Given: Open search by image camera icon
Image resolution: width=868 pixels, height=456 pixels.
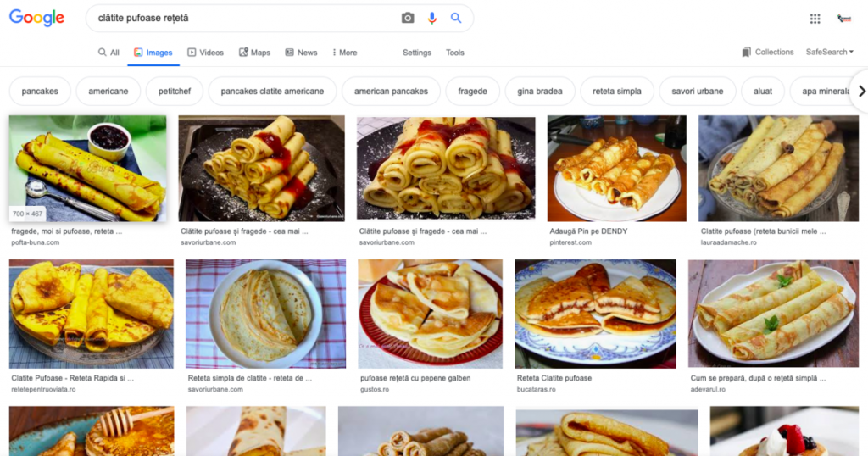Looking at the screenshot, I should click(408, 18).
